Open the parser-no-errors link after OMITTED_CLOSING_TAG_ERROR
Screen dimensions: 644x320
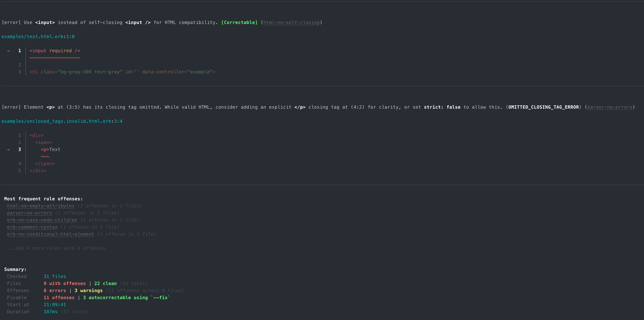(x=610, y=107)
